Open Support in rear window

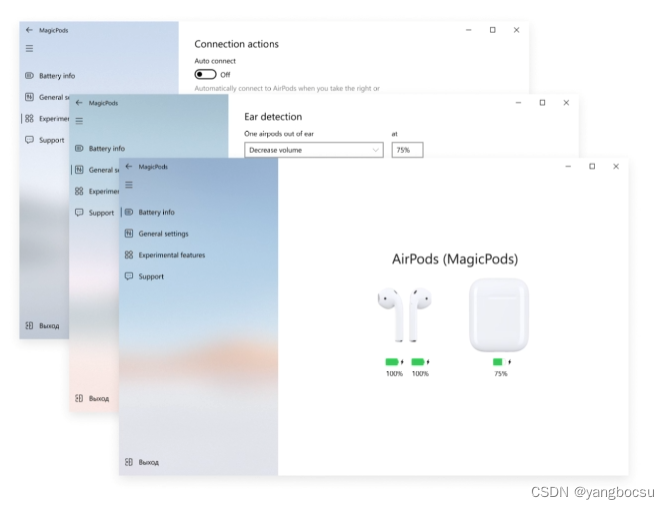pyautogui.click(x=52, y=140)
